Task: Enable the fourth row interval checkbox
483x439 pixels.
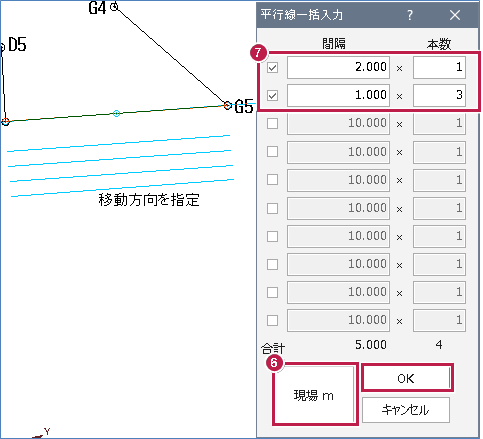Action: pos(272,152)
